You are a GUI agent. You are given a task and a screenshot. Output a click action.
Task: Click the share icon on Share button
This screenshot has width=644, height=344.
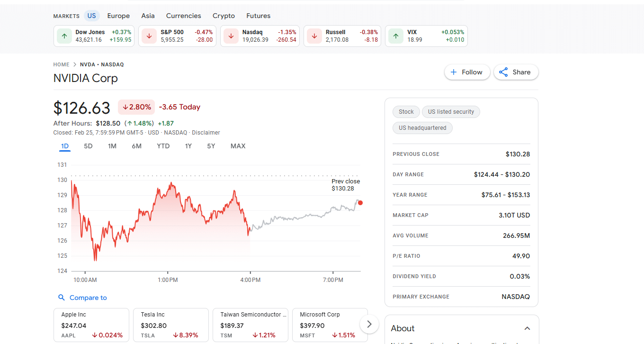[x=503, y=72]
